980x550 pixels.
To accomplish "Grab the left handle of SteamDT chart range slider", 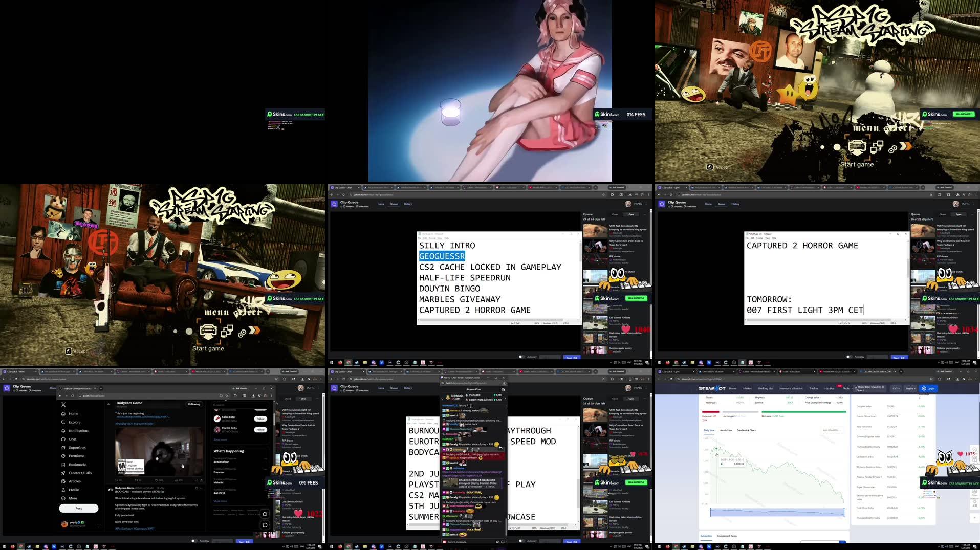I will point(710,512).
